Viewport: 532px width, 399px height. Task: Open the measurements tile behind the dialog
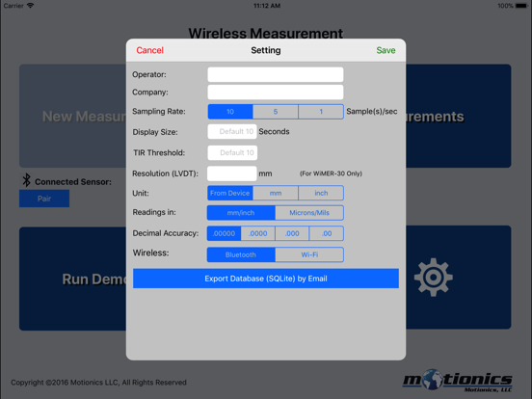click(459, 116)
